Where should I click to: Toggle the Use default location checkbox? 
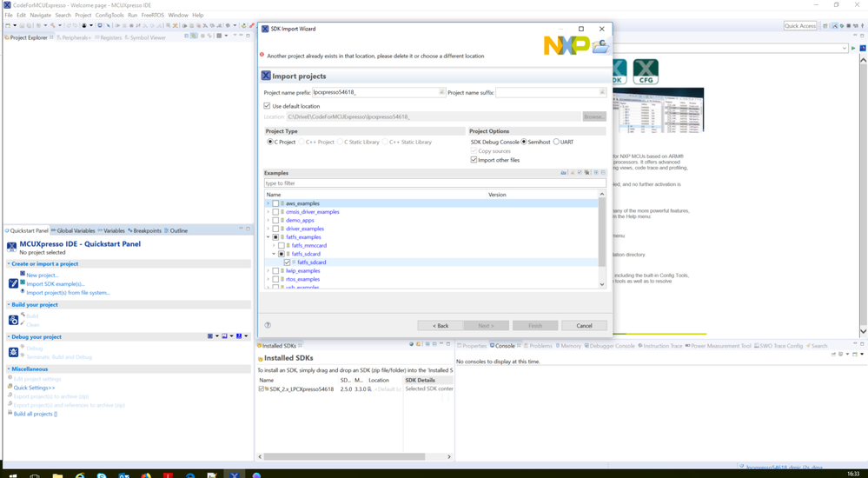pos(268,106)
